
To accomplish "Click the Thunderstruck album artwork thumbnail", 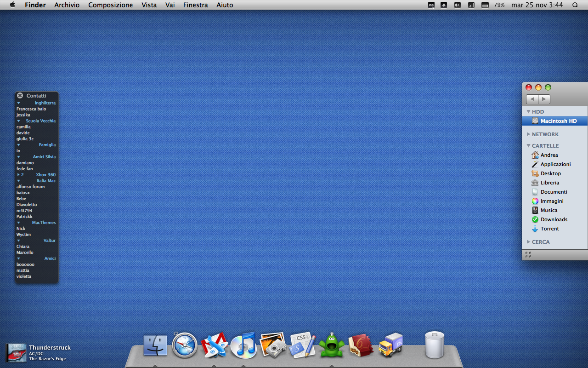I will tap(16, 353).
